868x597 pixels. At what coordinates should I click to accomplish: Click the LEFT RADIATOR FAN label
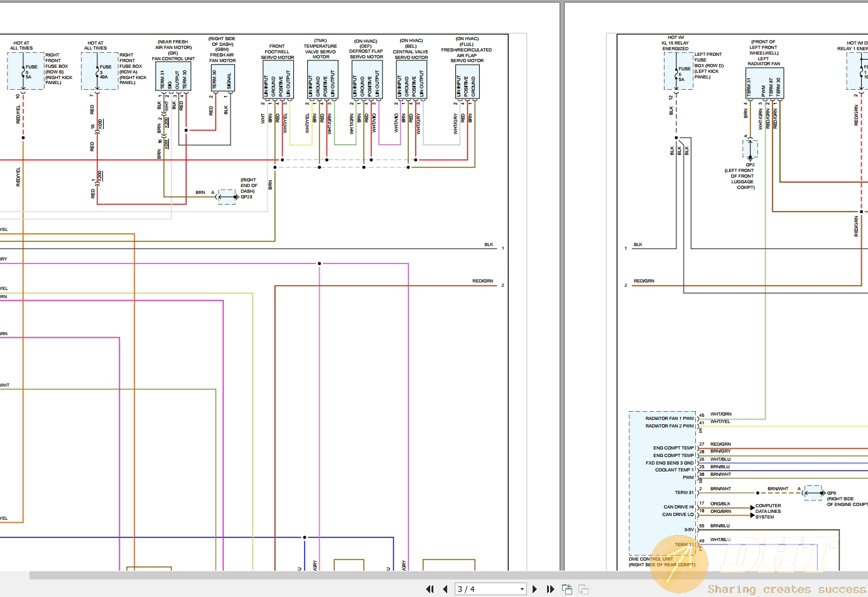pos(764,61)
